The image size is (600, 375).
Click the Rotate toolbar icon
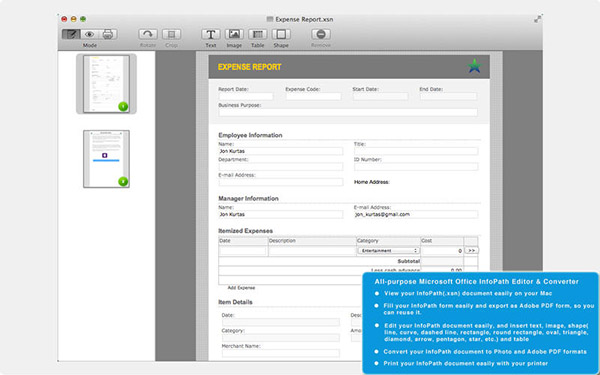(148, 34)
